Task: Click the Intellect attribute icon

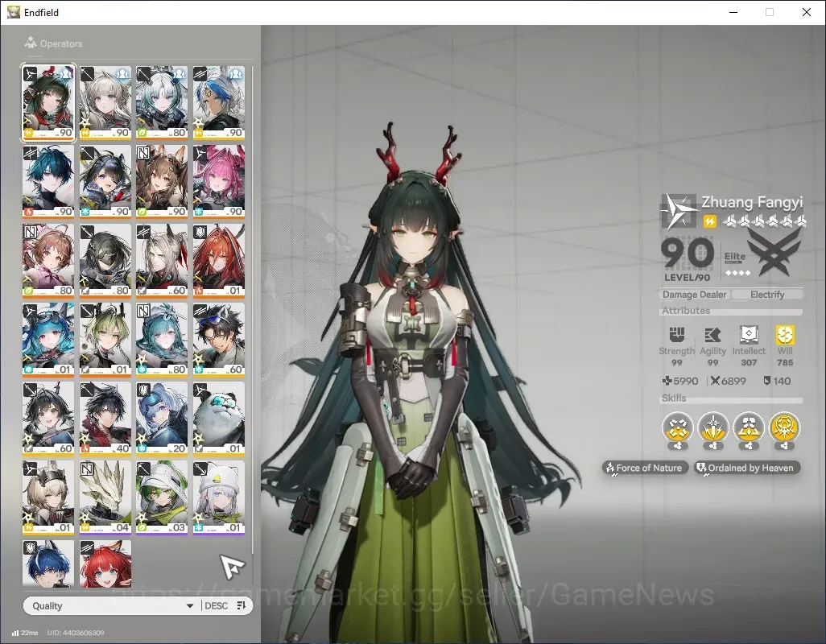Action: tap(749, 334)
